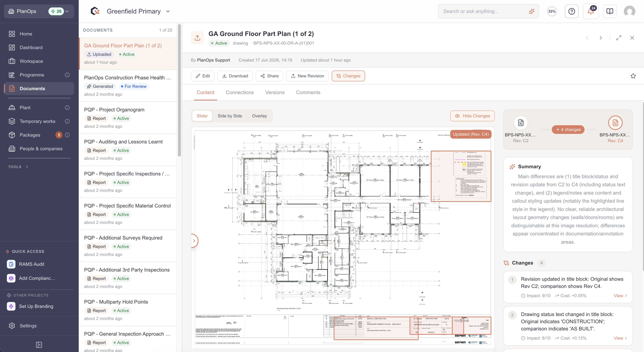644x352 pixels.
Task: Open PQP - Project Organogram document
Action: [128, 118]
